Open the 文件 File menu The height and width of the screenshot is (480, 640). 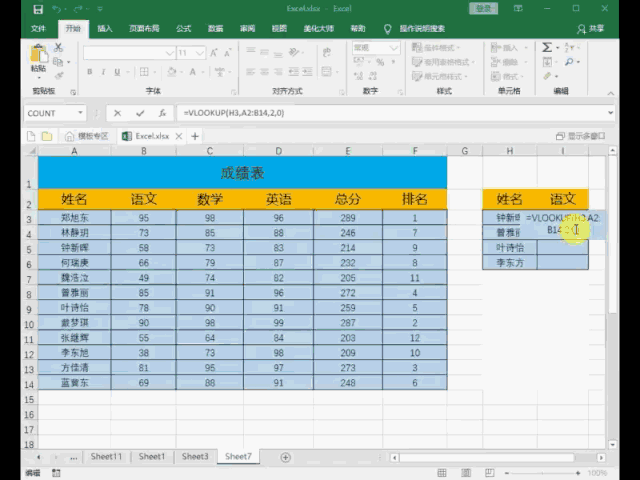tap(38, 29)
